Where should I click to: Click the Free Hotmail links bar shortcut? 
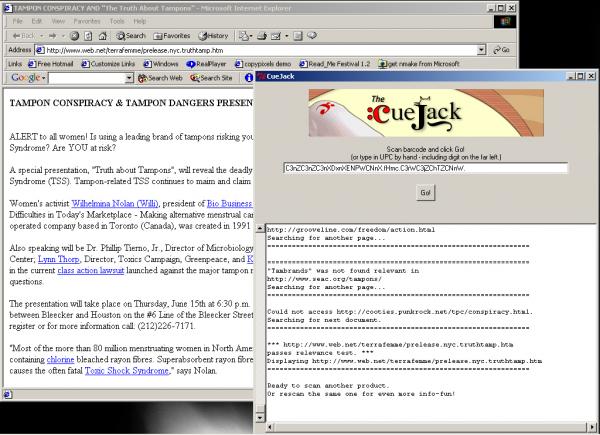pos(52,64)
